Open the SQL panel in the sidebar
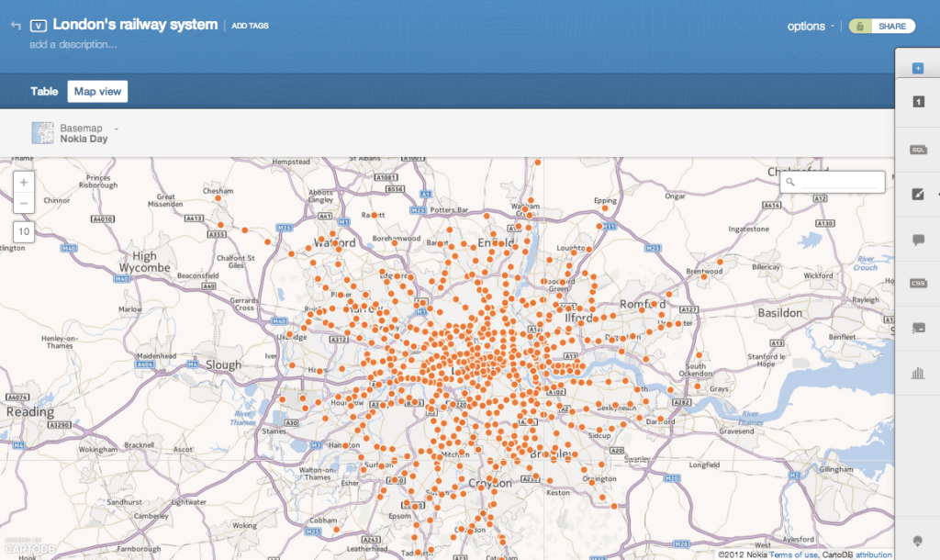 click(x=917, y=150)
